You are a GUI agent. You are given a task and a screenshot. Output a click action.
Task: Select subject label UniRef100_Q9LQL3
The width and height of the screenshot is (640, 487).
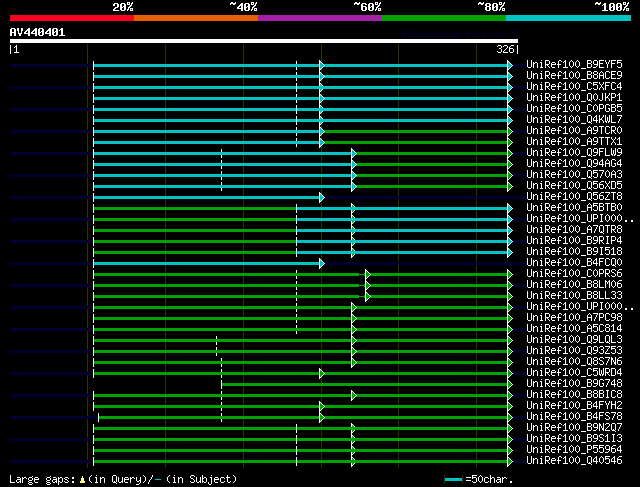tap(574, 340)
